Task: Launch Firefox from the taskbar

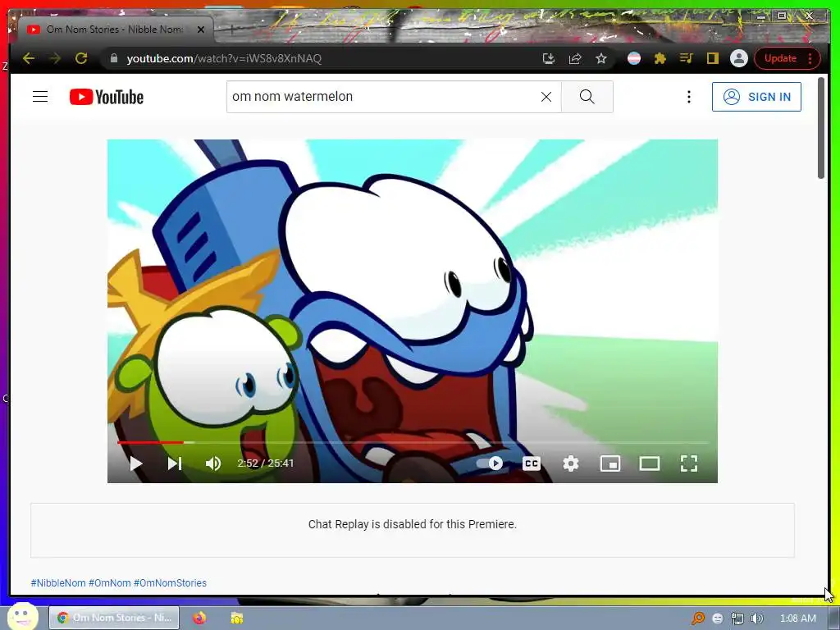Action: (x=199, y=618)
